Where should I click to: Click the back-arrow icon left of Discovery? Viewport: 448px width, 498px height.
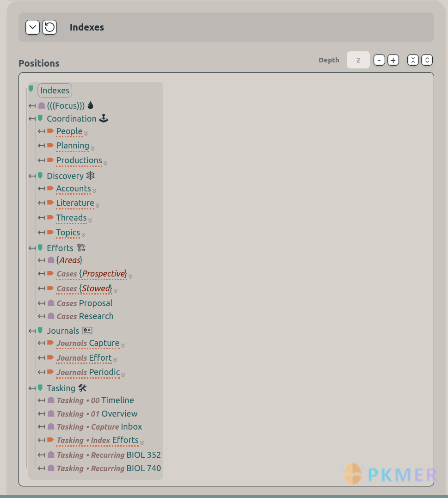pyautogui.click(x=32, y=176)
